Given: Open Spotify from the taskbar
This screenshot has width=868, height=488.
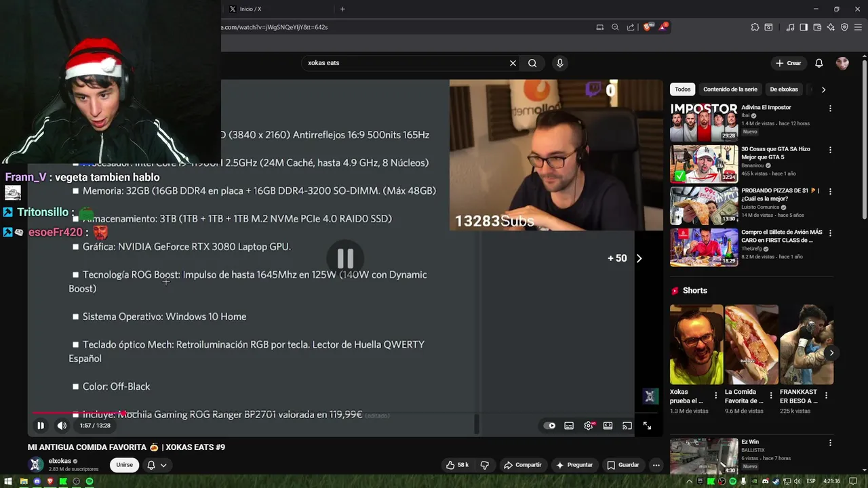Looking at the screenshot, I should (x=90, y=481).
